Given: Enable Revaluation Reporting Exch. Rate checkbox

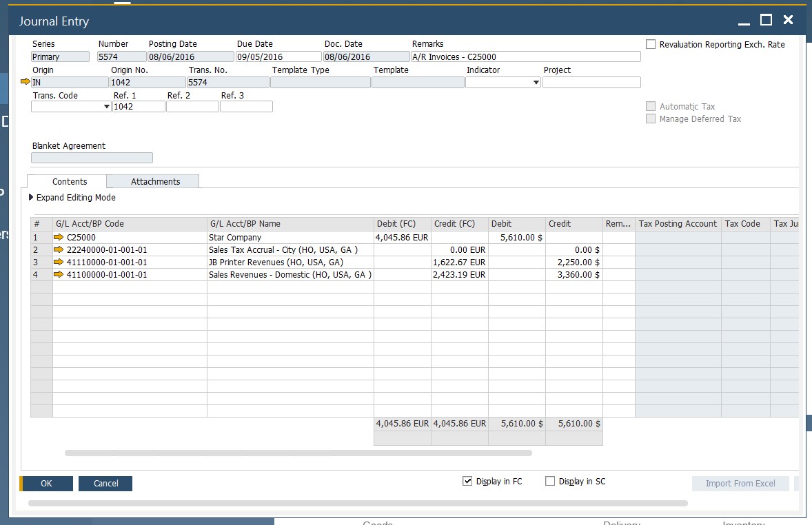Looking at the screenshot, I should (651, 45).
